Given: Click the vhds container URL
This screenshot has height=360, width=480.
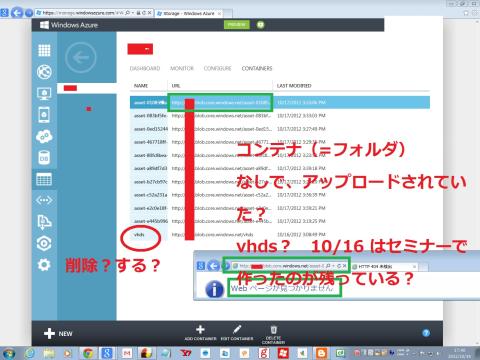Looking at the screenshot, I should (212, 235).
